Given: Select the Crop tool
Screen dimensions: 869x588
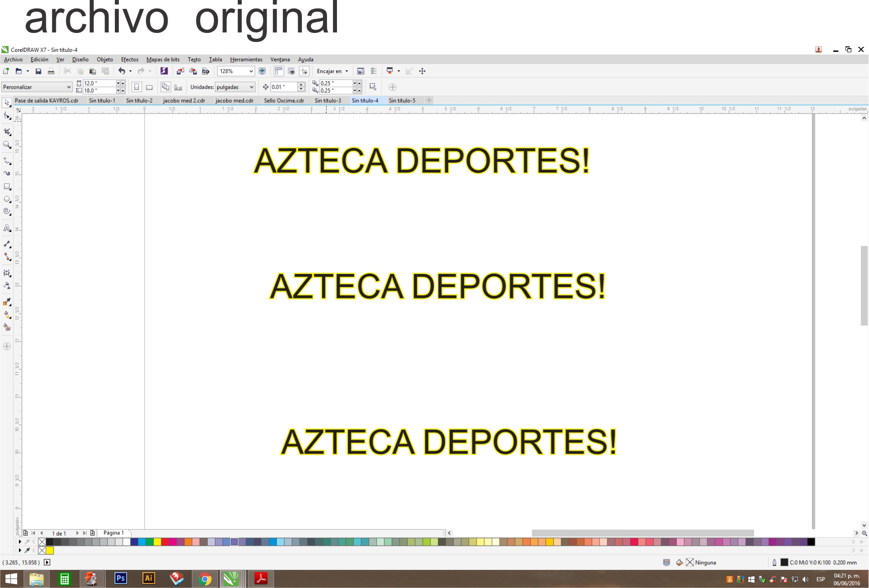Looking at the screenshot, I should (7, 132).
